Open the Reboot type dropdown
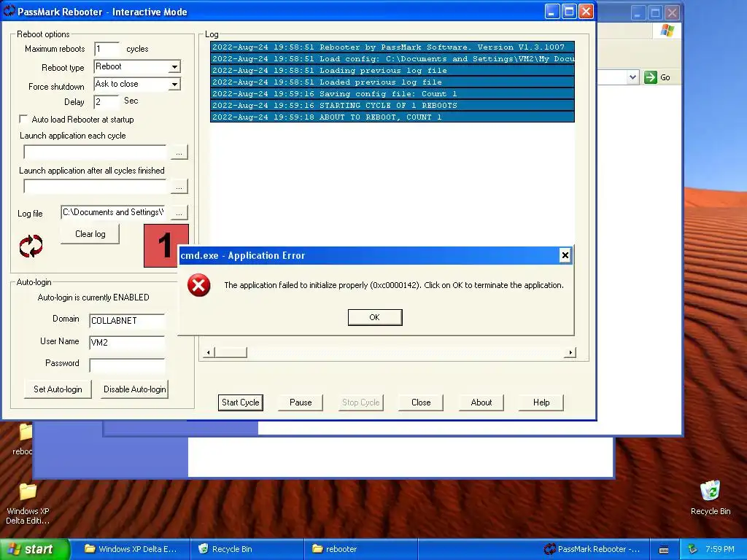 click(175, 66)
